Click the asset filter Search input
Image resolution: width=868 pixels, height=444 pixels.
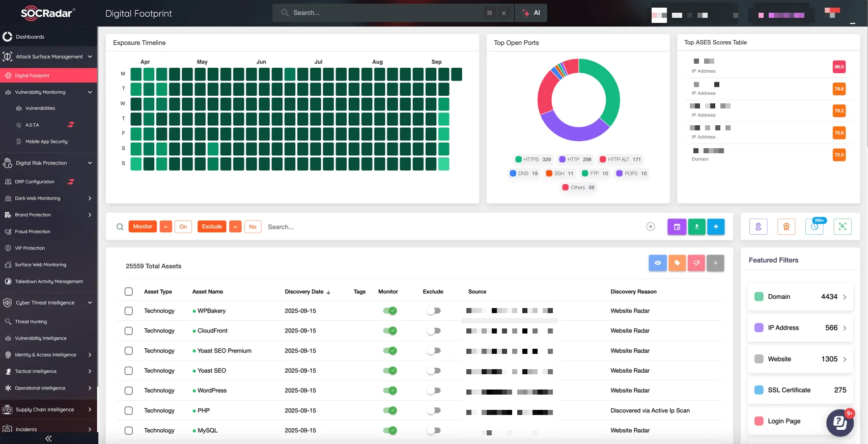click(453, 227)
